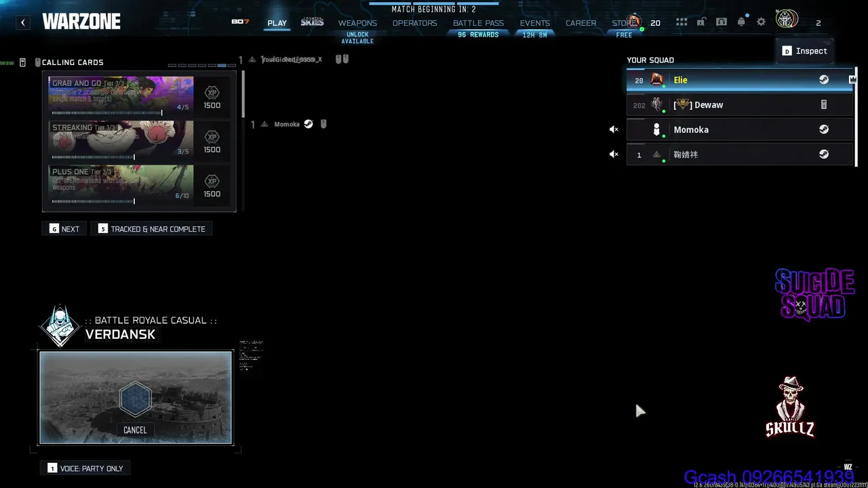868x488 pixels.
Task: Select Elie in squad list
Action: (x=739, y=80)
